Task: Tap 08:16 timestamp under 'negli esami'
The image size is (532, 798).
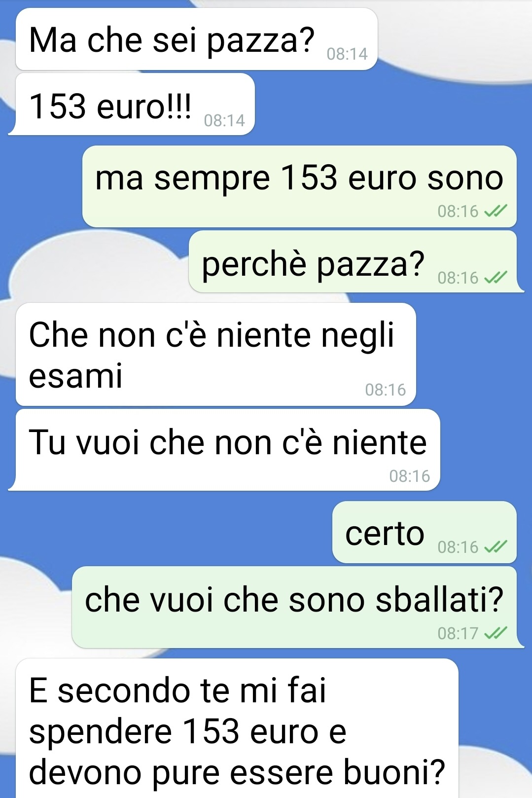Action: point(385,390)
